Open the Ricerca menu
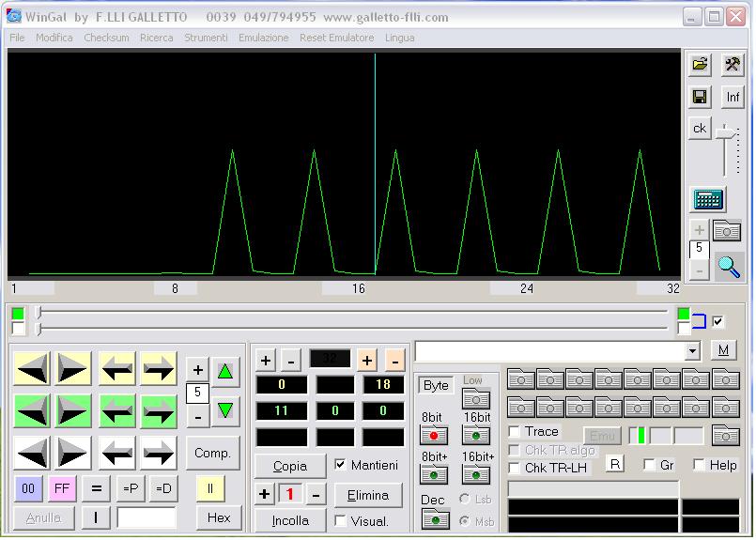 pos(156,38)
